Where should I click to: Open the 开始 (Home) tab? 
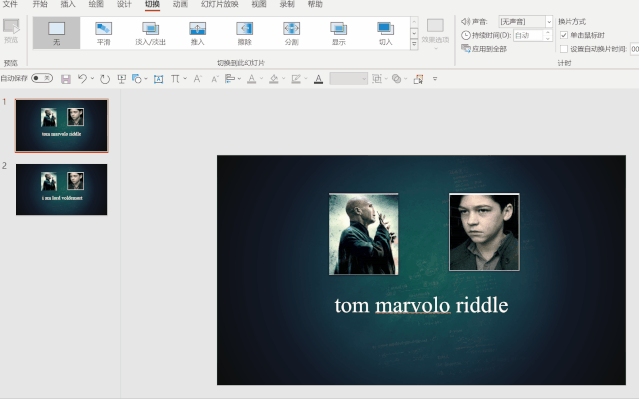pyautogui.click(x=40, y=4)
